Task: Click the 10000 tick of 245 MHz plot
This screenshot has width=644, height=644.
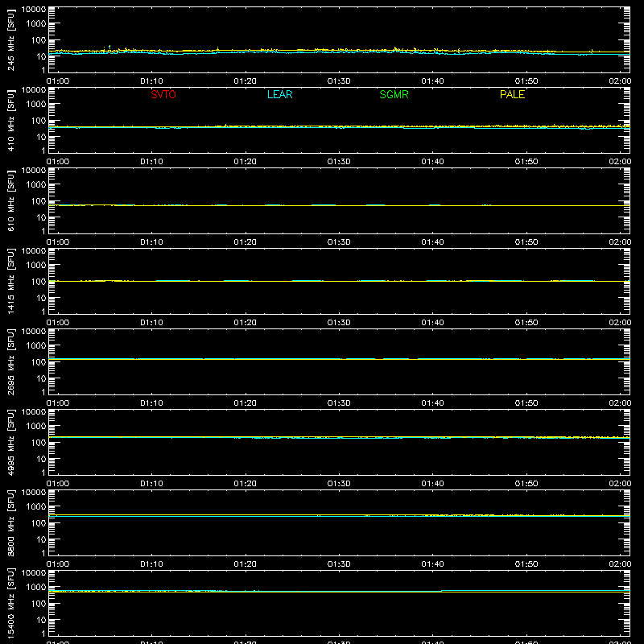Action: (34, 10)
